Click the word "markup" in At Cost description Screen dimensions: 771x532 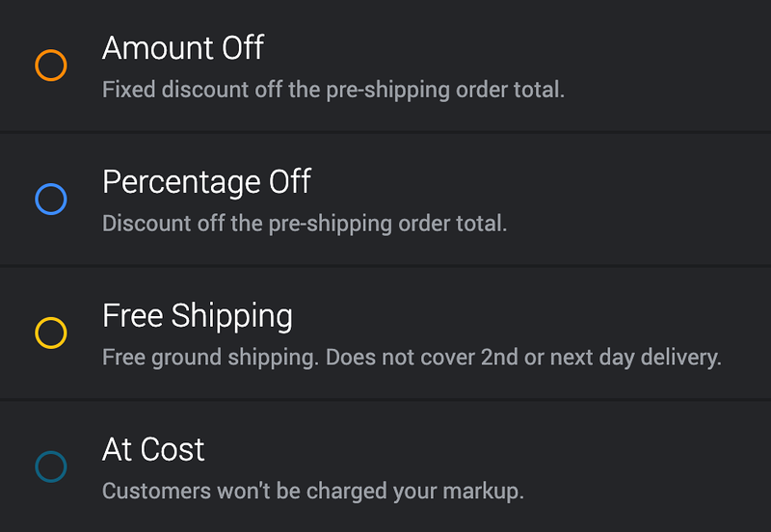click(x=487, y=492)
